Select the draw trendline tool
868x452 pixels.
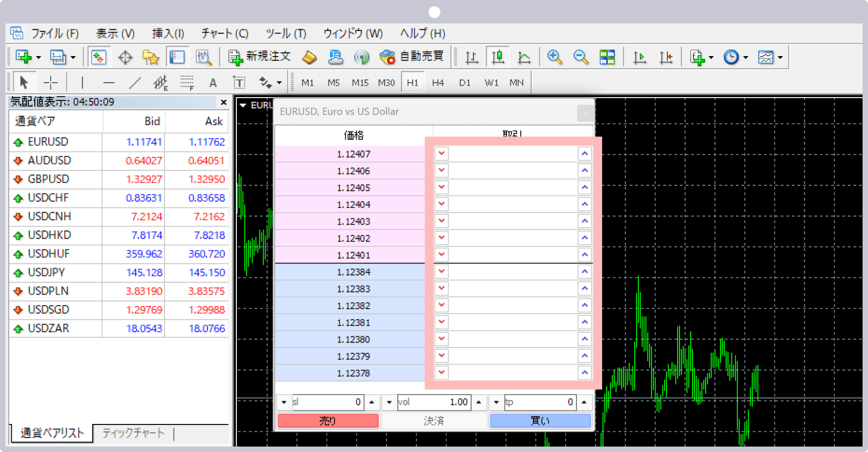(x=135, y=83)
